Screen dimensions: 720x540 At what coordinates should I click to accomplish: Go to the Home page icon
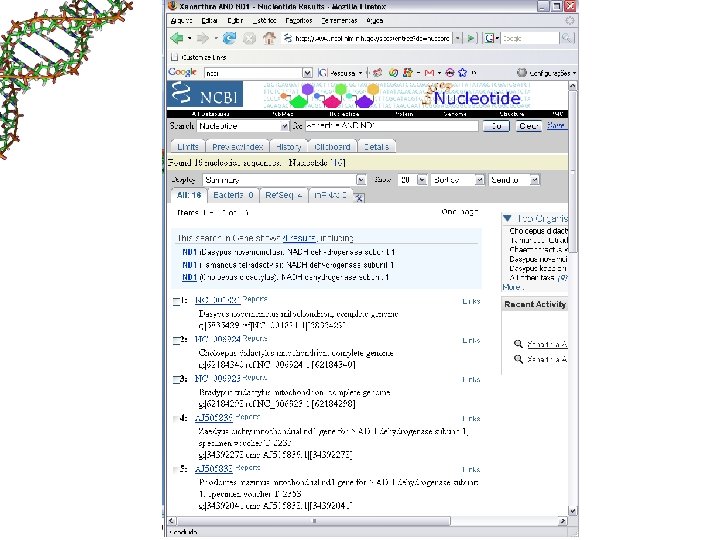click(x=270, y=38)
